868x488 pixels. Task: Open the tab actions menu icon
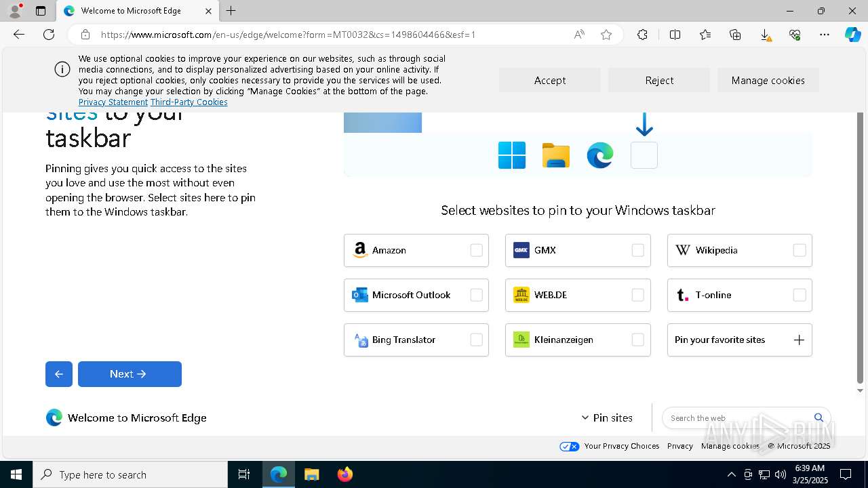click(41, 11)
